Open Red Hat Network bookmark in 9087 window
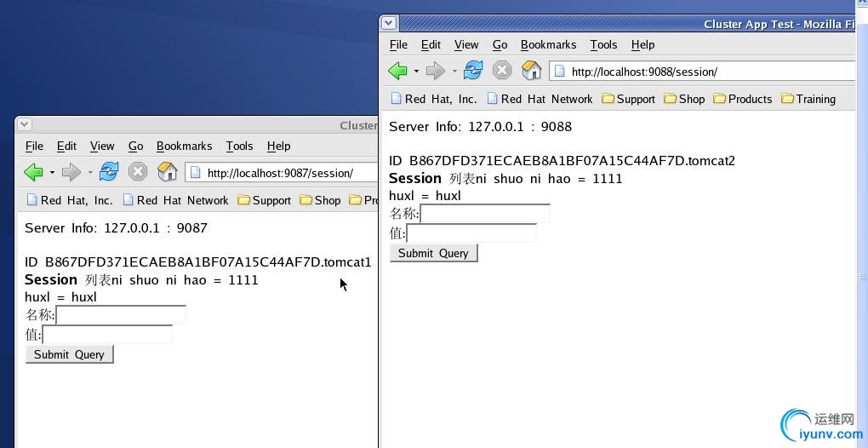The width and height of the screenshot is (868, 448). [x=175, y=200]
